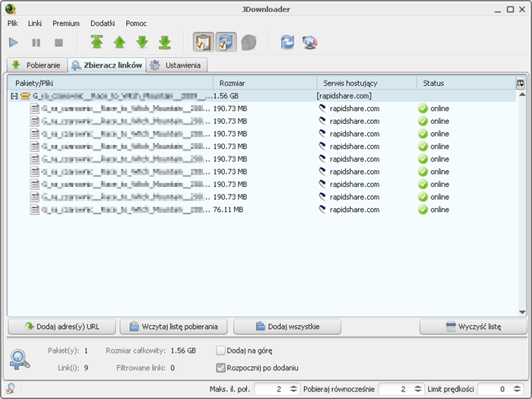532x399 pixels.
Task: Move selection up one position
Action: point(119,43)
